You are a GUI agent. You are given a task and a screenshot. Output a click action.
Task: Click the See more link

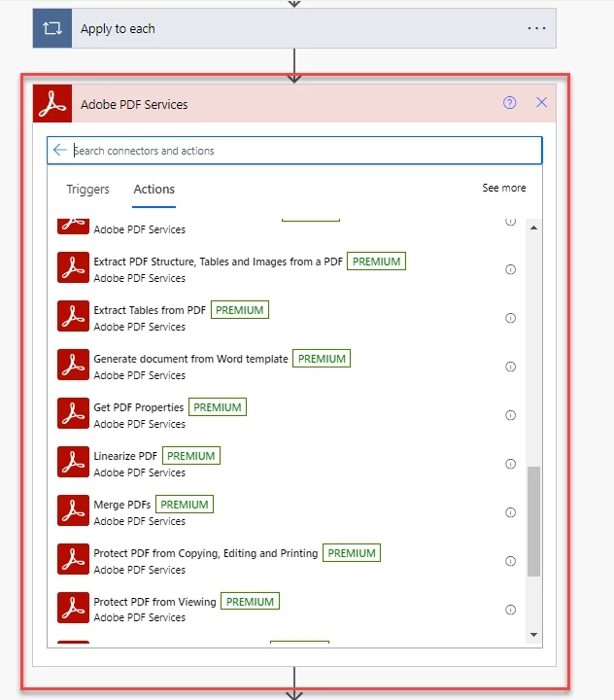[x=504, y=188]
